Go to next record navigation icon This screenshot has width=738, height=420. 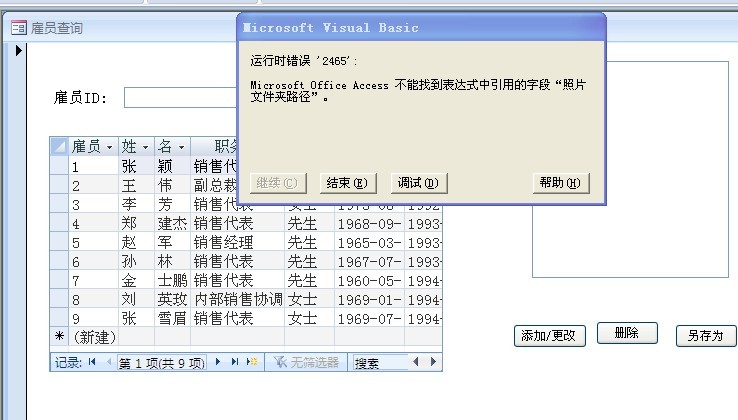click(x=218, y=362)
